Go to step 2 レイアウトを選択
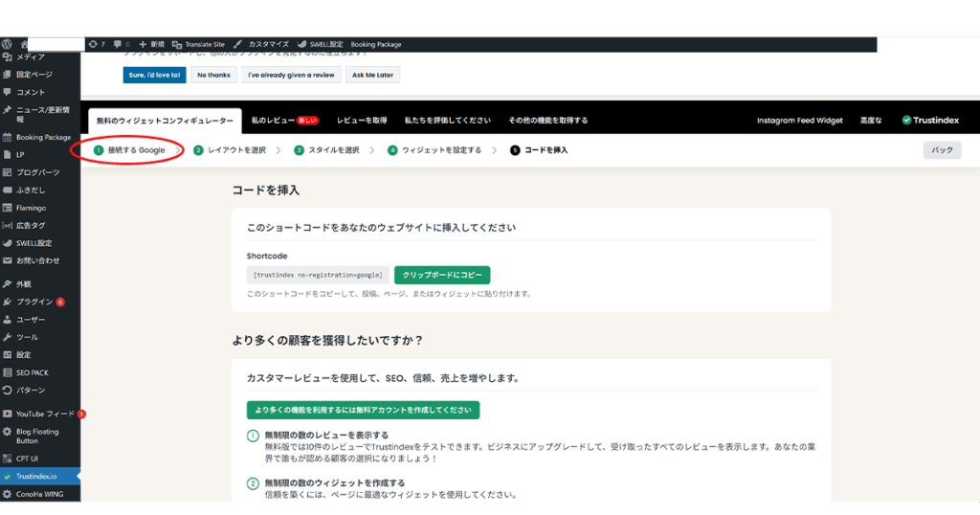 (x=230, y=150)
